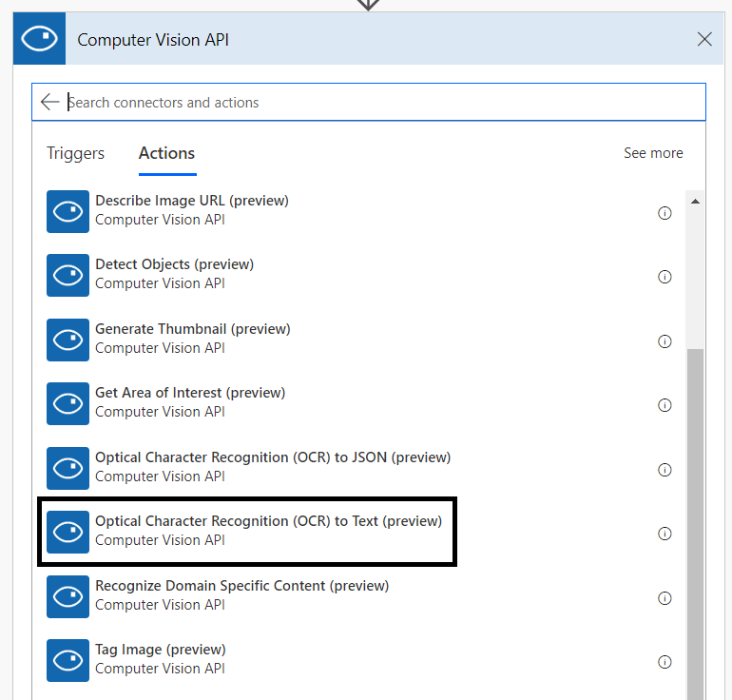Show info for Tag Image action
Screen dimensions: 732x700
pyautogui.click(x=665, y=662)
